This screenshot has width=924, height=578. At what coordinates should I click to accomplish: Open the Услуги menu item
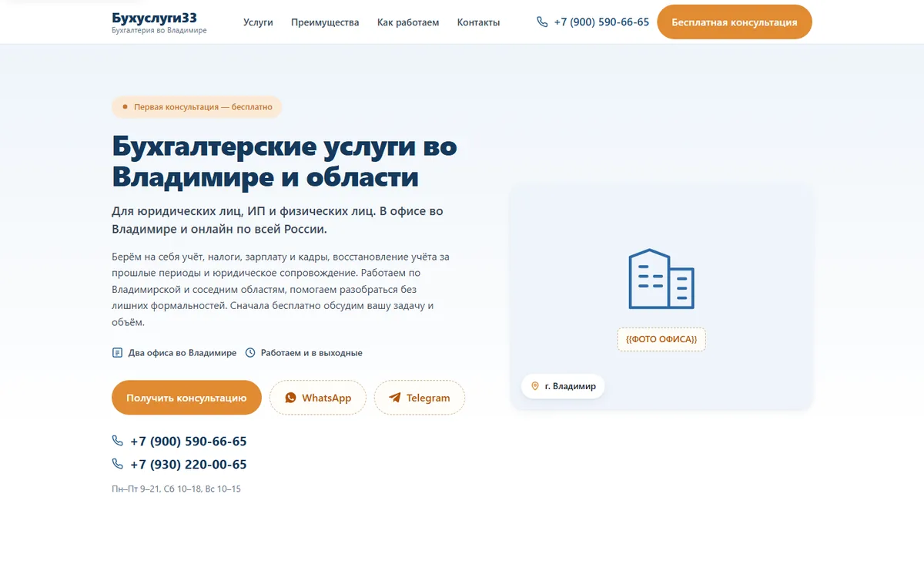coord(258,22)
